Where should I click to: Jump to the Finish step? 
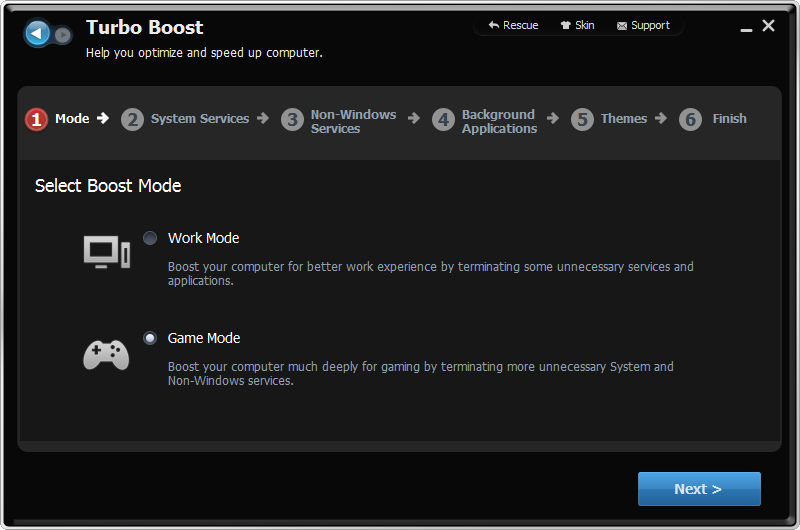pos(729,119)
